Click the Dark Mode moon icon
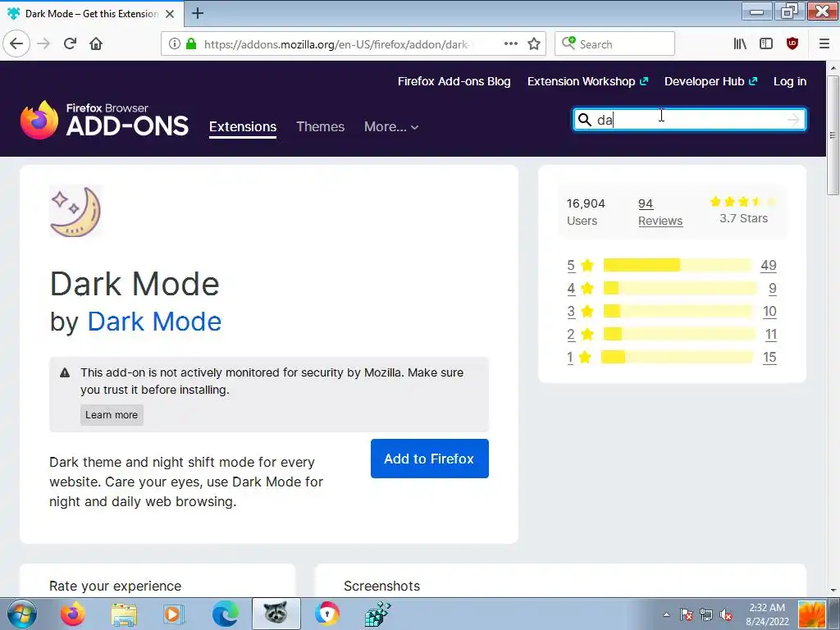Image resolution: width=840 pixels, height=630 pixels. point(75,212)
